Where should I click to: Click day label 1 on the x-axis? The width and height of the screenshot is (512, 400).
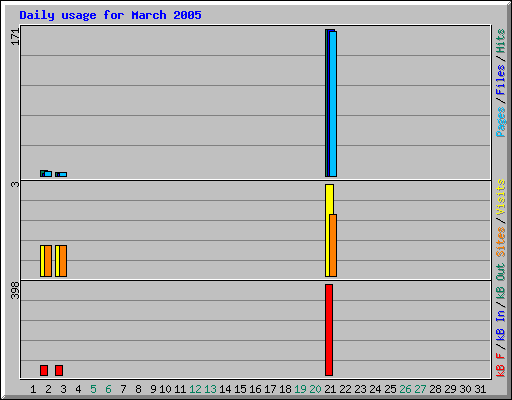33,389
